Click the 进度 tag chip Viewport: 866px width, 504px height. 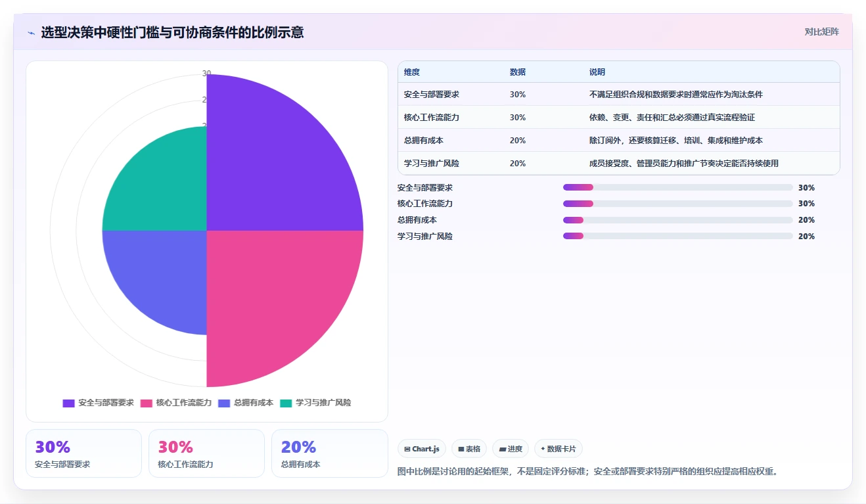tap(511, 449)
